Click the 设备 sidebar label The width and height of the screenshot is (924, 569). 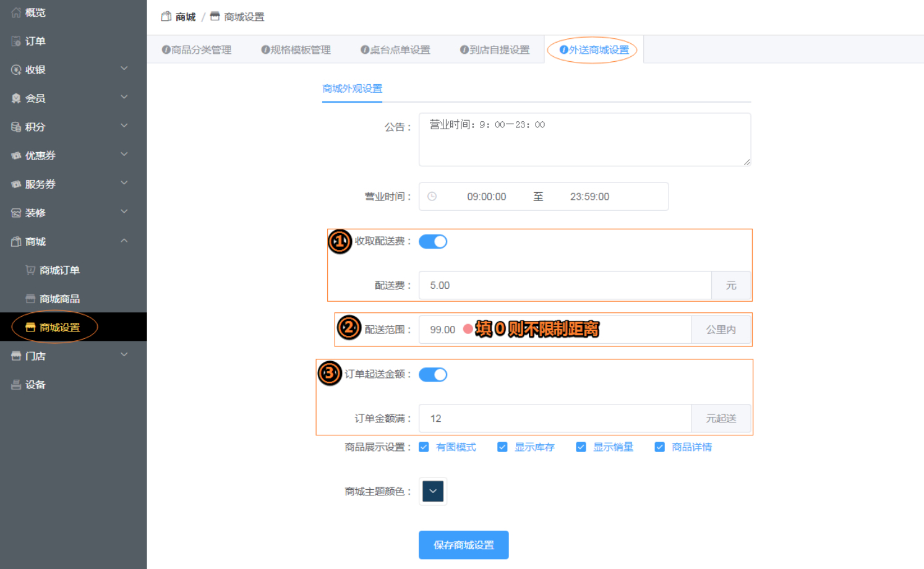tap(35, 385)
